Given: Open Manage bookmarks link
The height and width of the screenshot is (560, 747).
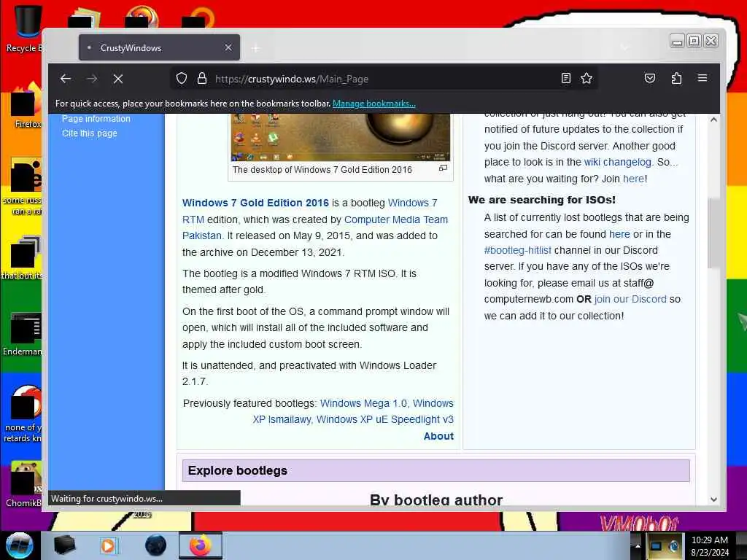Looking at the screenshot, I should pyautogui.click(x=374, y=104).
